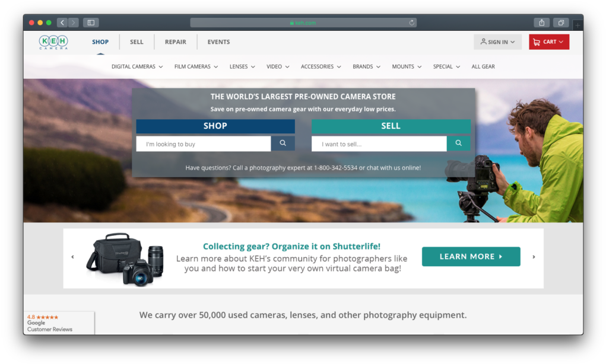Image resolution: width=606 pixels, height=364 pixels.
Task: Click the red cart icon
Action: point(537,42)
